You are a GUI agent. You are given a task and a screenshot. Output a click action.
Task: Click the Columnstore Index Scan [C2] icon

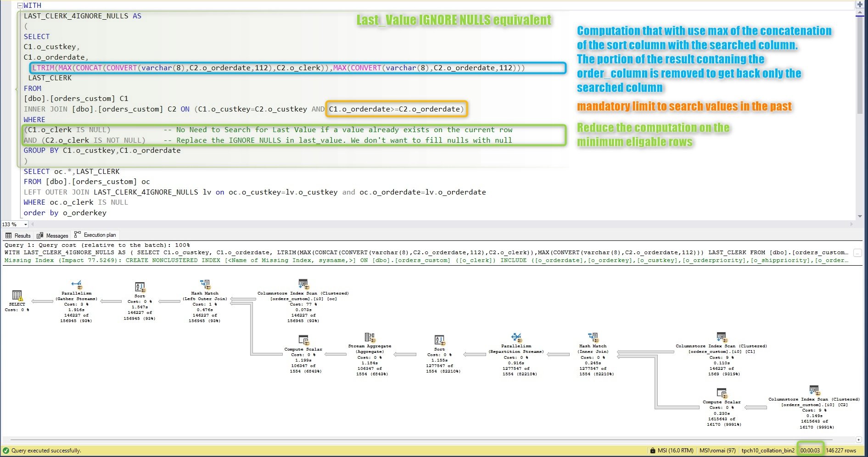814,390
